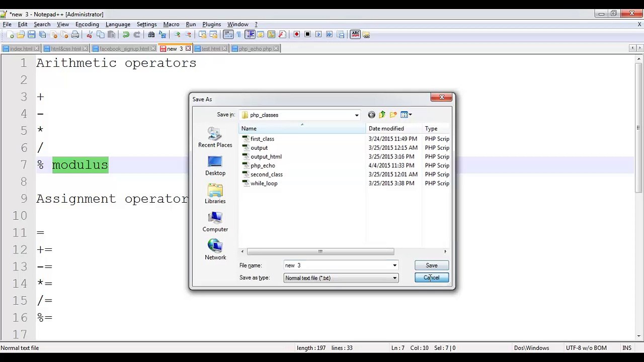
Task: Click the Zoom In toolbar icon
Action: point(177,35)
